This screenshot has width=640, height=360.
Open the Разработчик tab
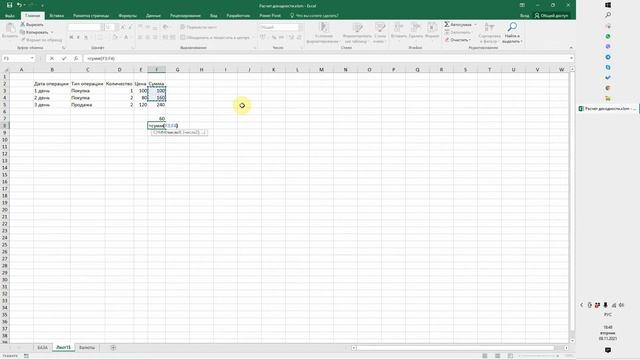pos(238,16)
